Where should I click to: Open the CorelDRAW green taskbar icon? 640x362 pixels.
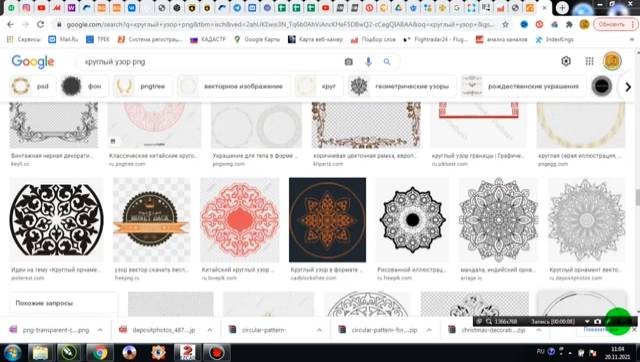point(69,353)
